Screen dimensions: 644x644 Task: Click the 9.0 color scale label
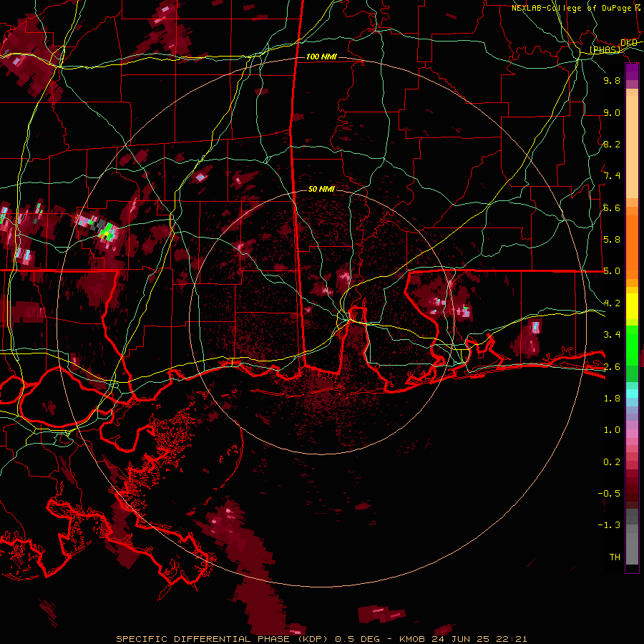coord(612,112)
